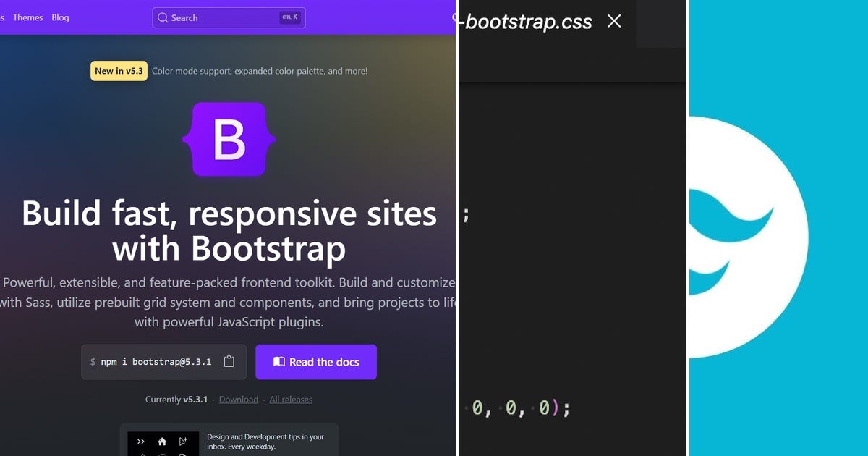Screen dimensions: 868x456
Task: Click the double-chevron icon in the newsletter ad
Action: click(141, 440)
